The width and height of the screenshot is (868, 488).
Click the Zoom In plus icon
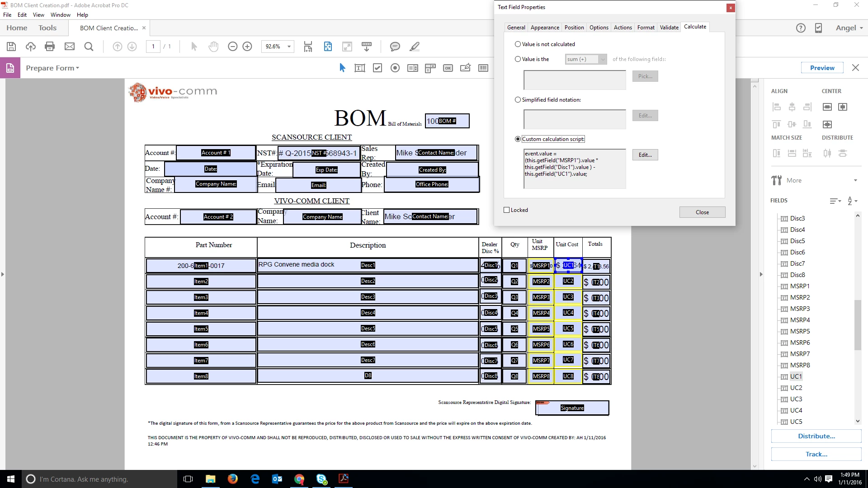(247, 47)
